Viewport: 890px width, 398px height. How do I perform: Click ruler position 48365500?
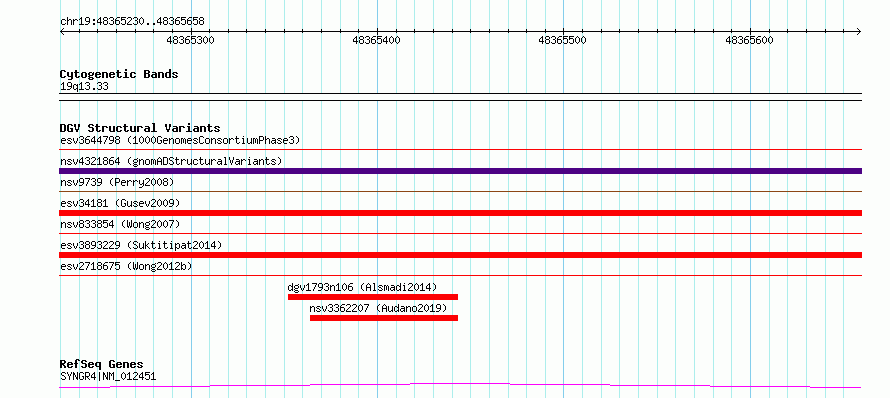[562, 40]
